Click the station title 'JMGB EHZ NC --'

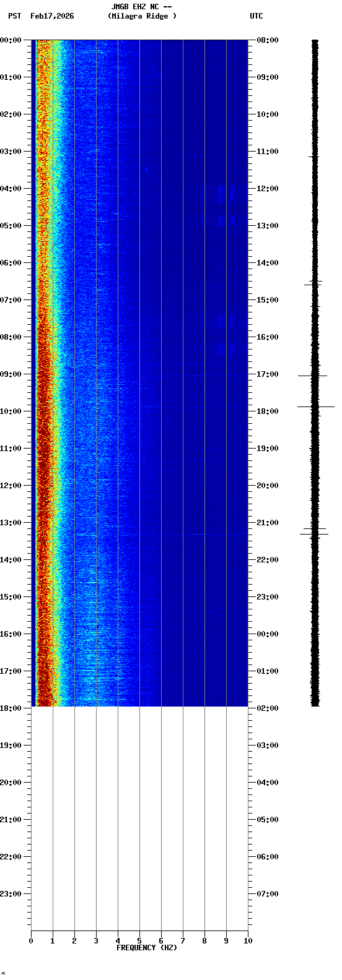(141, 7)
